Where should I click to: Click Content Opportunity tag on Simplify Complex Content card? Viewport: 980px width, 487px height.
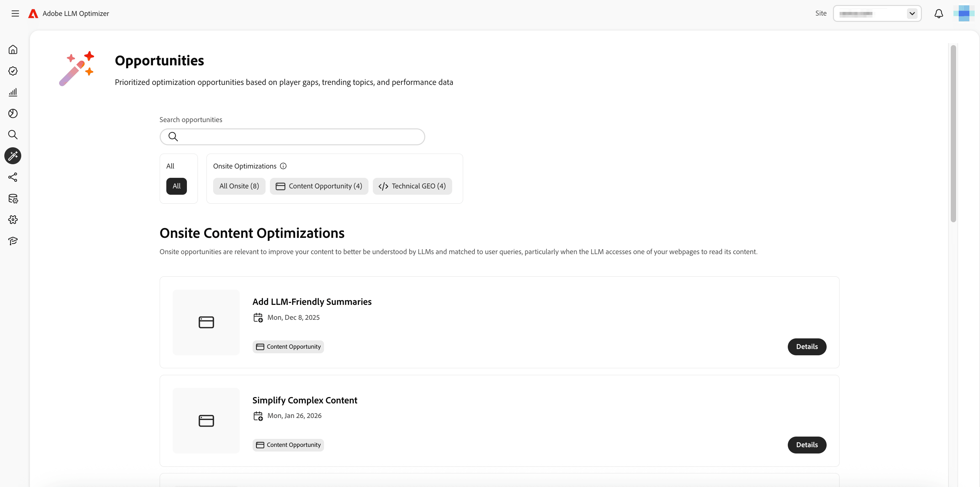(x=288, y=445)
